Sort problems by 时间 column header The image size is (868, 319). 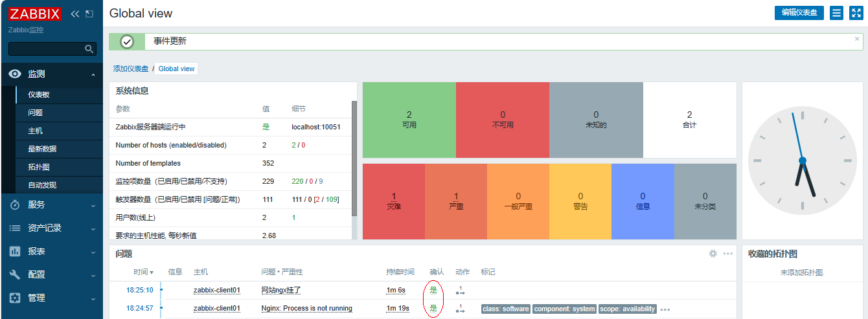pyautogui.click(x=143, y=272)
